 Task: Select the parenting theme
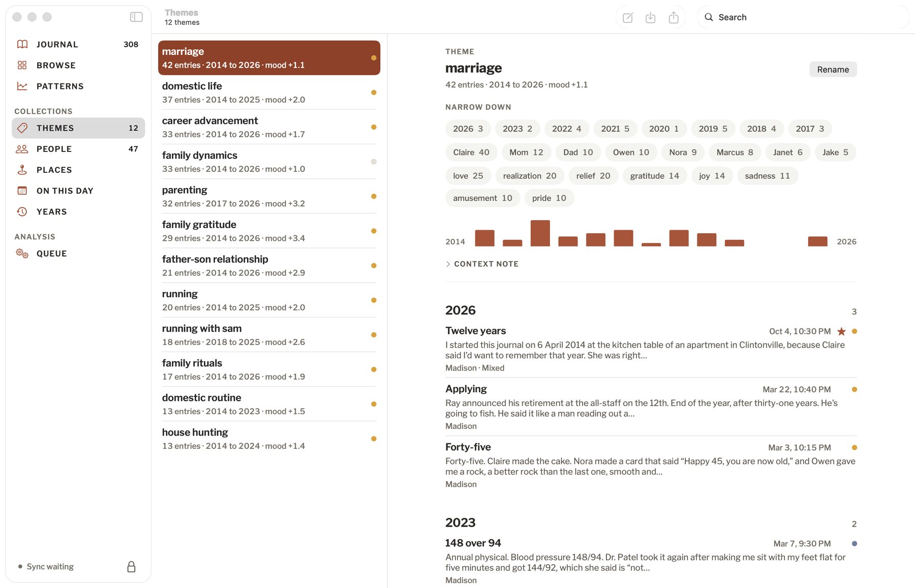[269, 196]
